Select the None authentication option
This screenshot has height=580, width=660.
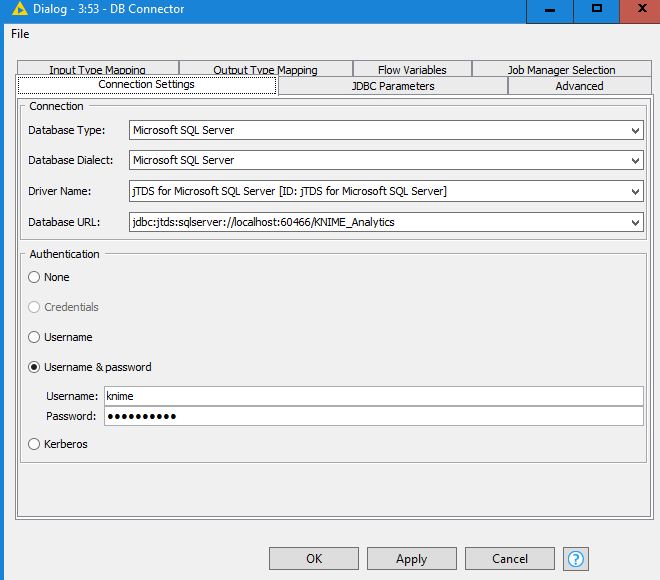click(x=34, y=277)
